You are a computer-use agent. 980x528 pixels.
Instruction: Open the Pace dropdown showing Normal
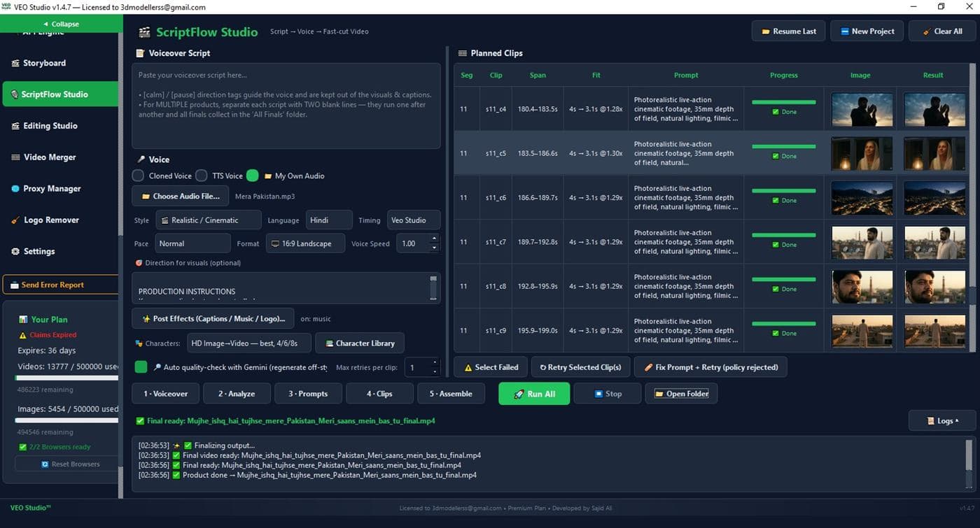(x=192, y=243)
